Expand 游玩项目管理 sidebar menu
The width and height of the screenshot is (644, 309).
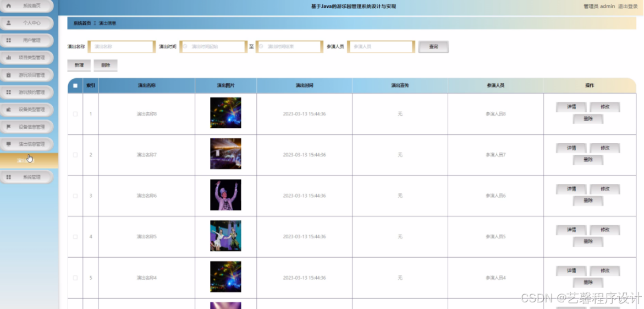(27, 75)
